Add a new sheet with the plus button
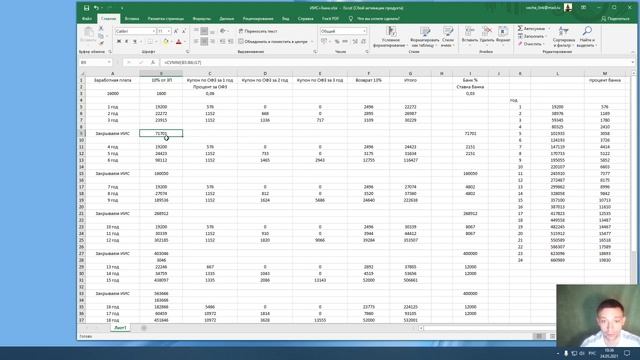 (144, 328)
